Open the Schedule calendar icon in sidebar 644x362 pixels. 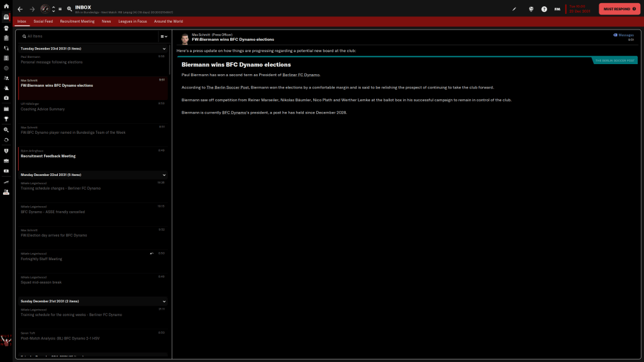tap(6, 108)
